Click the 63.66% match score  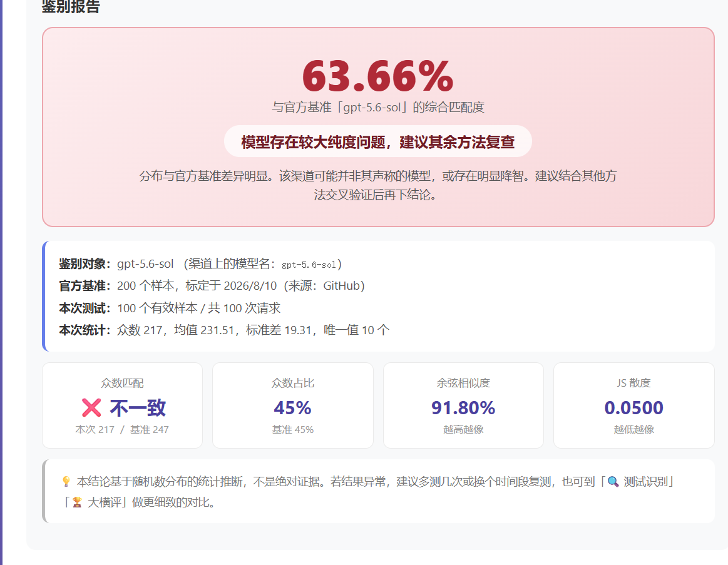pos(378,76)
